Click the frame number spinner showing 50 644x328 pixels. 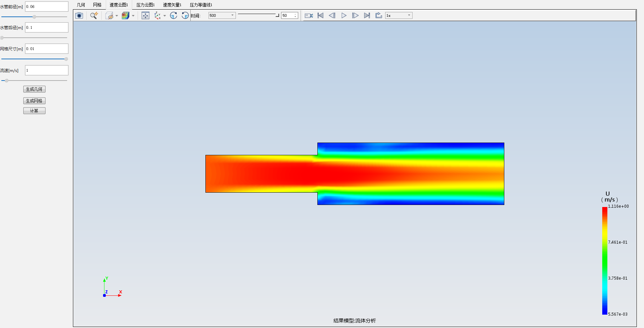point(290,15)
